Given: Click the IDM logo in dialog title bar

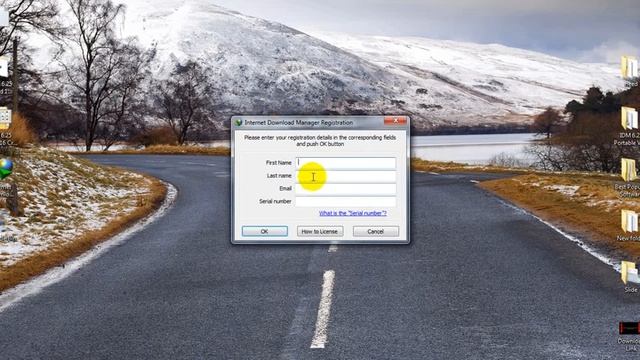Looking at the screenshot, I should [238, 122].
